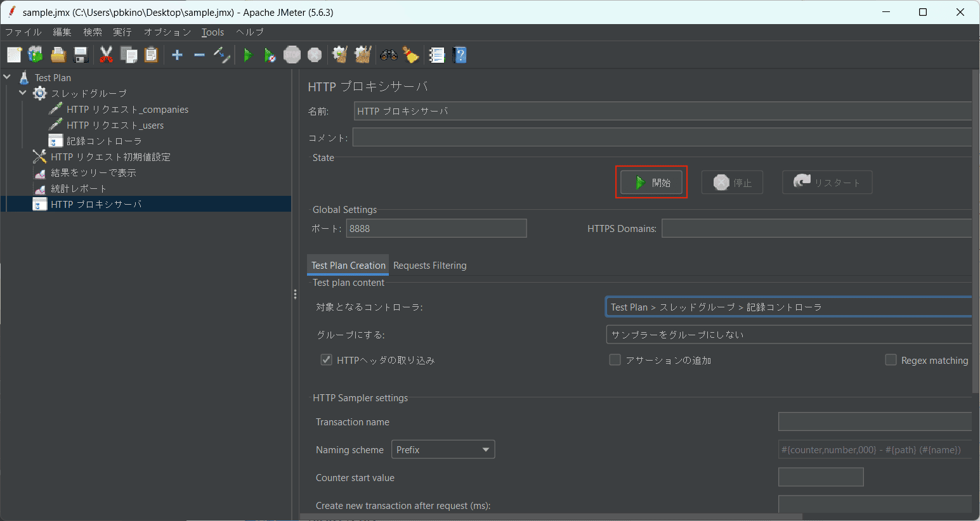Viewport: 980px width, 521px height.
Task: Select 記録コントローラ in tree
Action: click(104, 141)
